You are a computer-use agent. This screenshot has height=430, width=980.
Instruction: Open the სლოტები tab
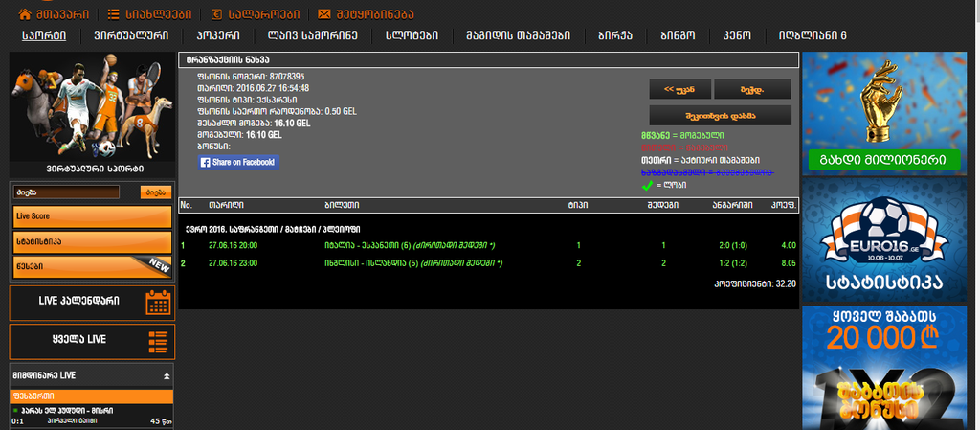(412, 35)
